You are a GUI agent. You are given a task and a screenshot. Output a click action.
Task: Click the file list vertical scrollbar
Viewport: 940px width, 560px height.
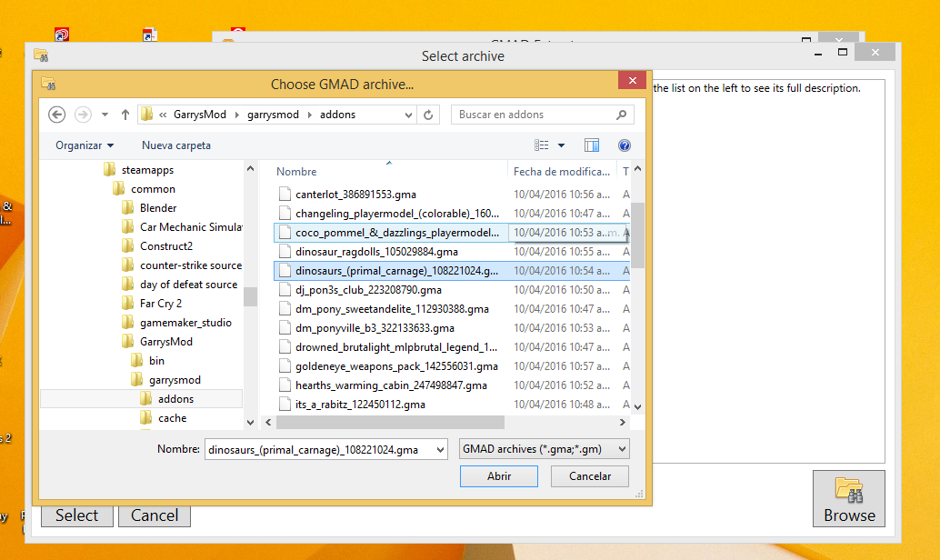coord(638,235)
